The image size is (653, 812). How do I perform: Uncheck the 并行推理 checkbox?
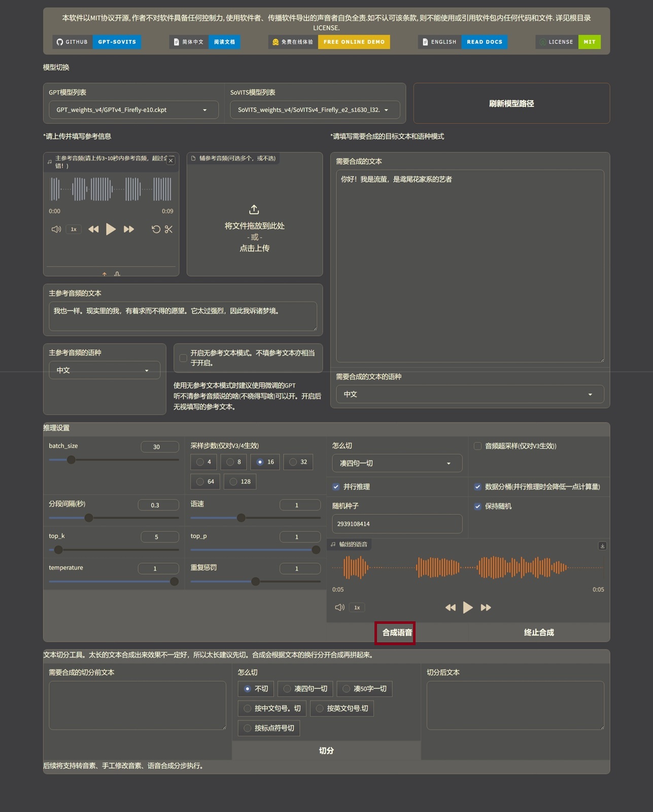(336, 487)
